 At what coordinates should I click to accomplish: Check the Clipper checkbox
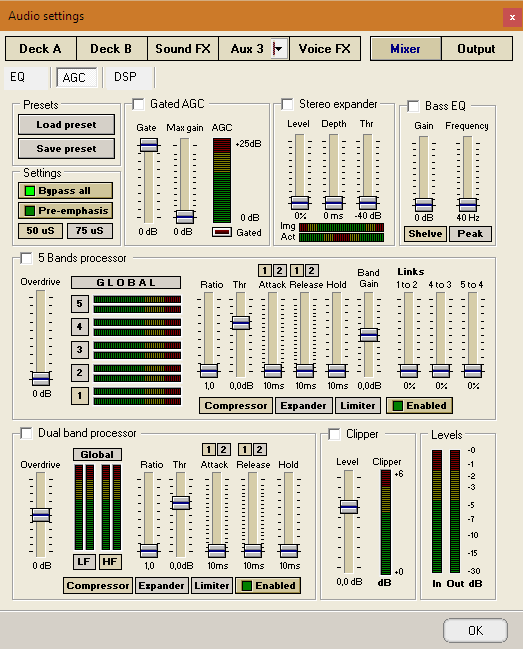[334, 434]
